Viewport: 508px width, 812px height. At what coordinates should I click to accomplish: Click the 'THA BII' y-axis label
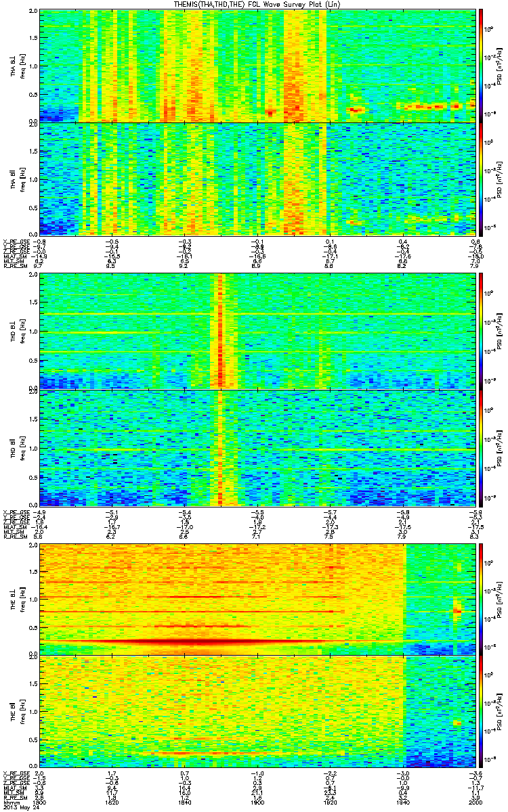[14, 178]
